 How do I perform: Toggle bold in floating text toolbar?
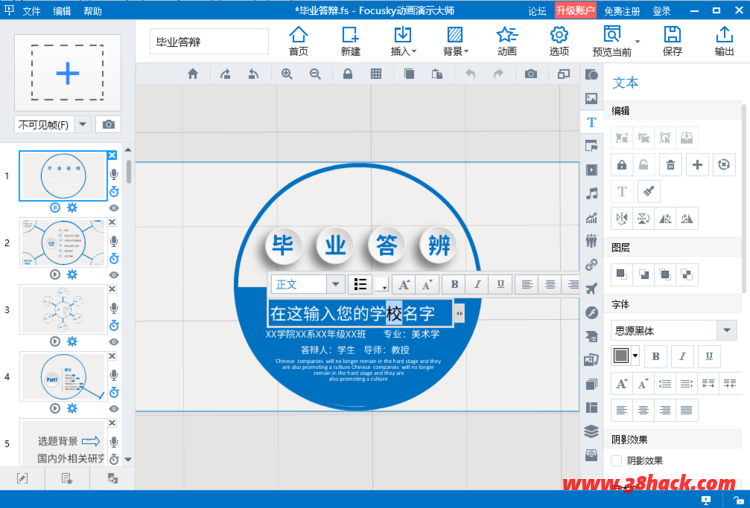click(x=454, y=285)
